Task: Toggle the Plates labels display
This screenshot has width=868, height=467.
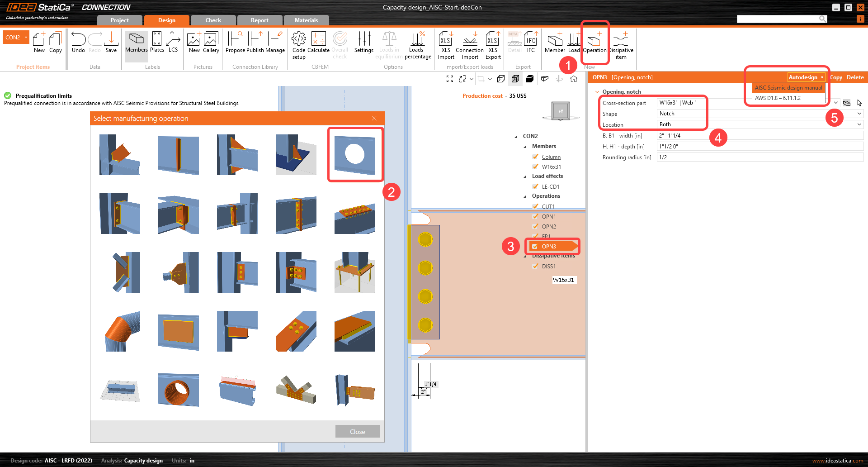Action: (x=157, y=43)
